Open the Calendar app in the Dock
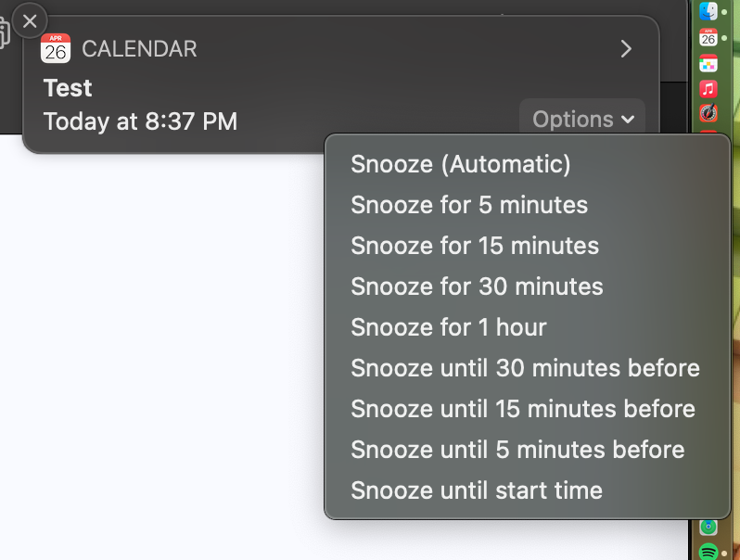Viewport: 740px width, 560px height. pos(708,38)
